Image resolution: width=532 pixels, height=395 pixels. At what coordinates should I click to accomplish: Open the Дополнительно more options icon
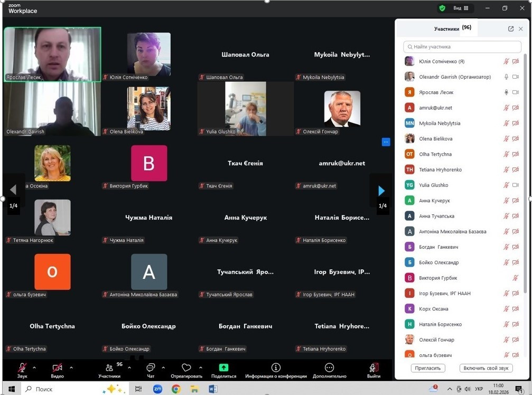pyautogui.click(x=329, y=368)
